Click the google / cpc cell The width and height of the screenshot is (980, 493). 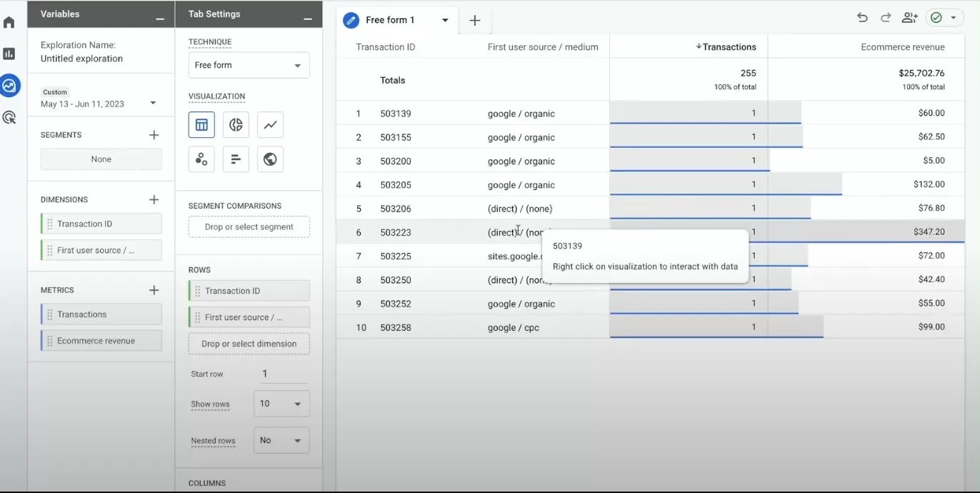(513, 327)
